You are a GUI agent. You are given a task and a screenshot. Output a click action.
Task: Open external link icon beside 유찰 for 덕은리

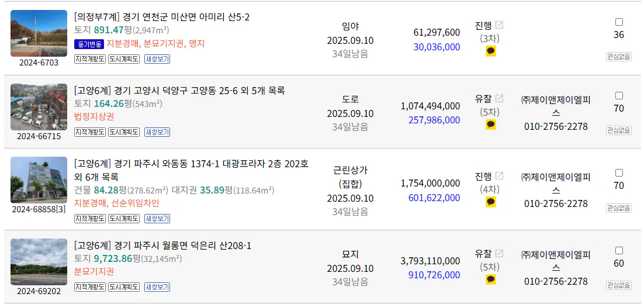point(499,254)
